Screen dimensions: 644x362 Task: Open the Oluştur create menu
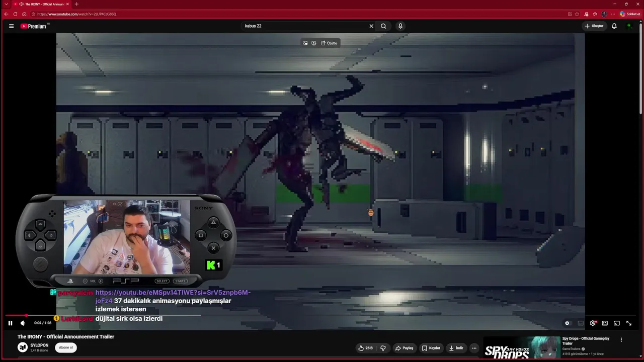(594, 26)
